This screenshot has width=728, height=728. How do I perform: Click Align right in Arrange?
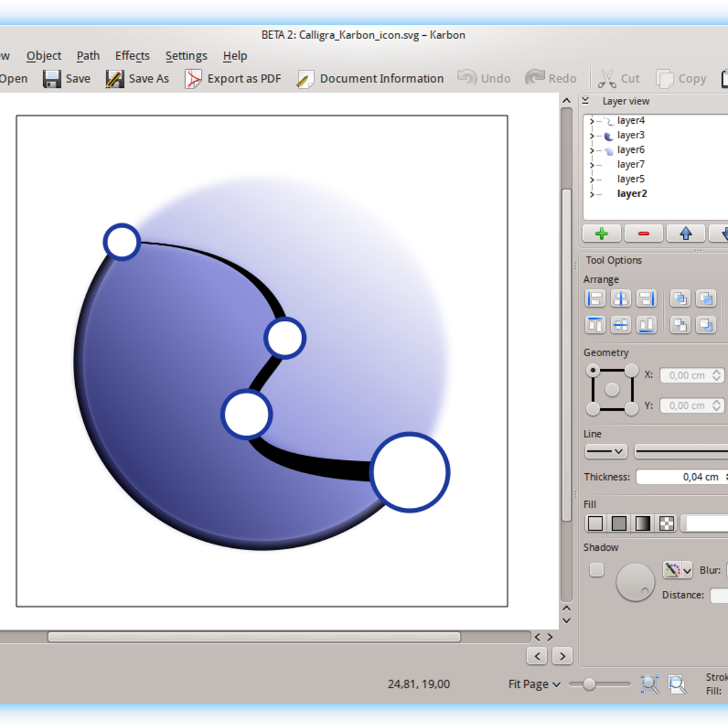click(646, 298)
